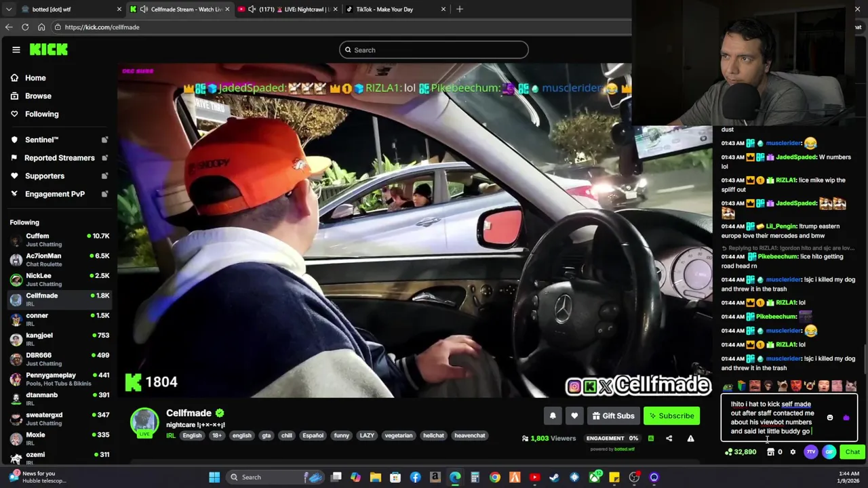This screenshot has width=868, height=488.
Task: Report stream with the warning triangle icon
Action: tap(690, 439)
